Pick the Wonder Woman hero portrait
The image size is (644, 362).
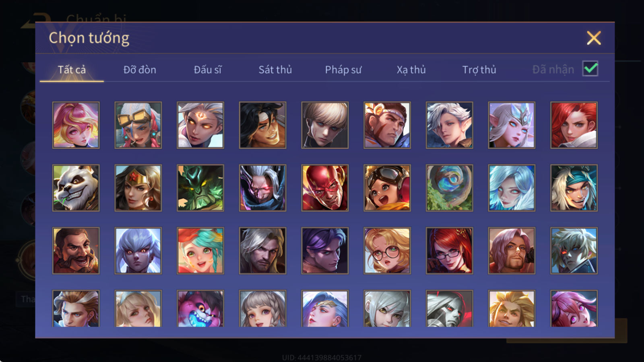point(138,188)
